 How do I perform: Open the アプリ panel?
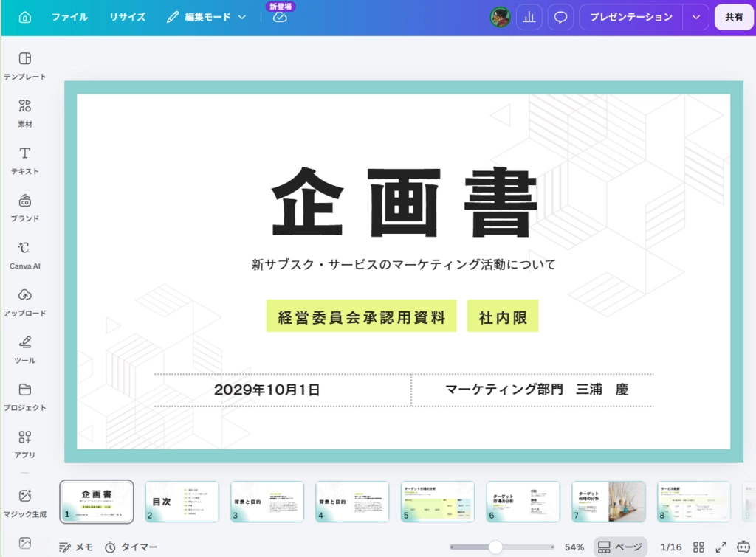(25, 444)
